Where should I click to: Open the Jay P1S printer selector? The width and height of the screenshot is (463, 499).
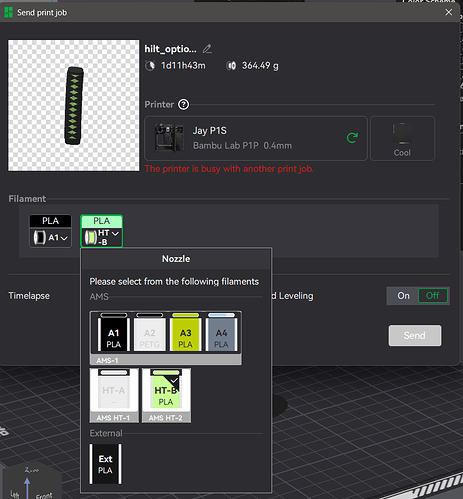point(256,138)
